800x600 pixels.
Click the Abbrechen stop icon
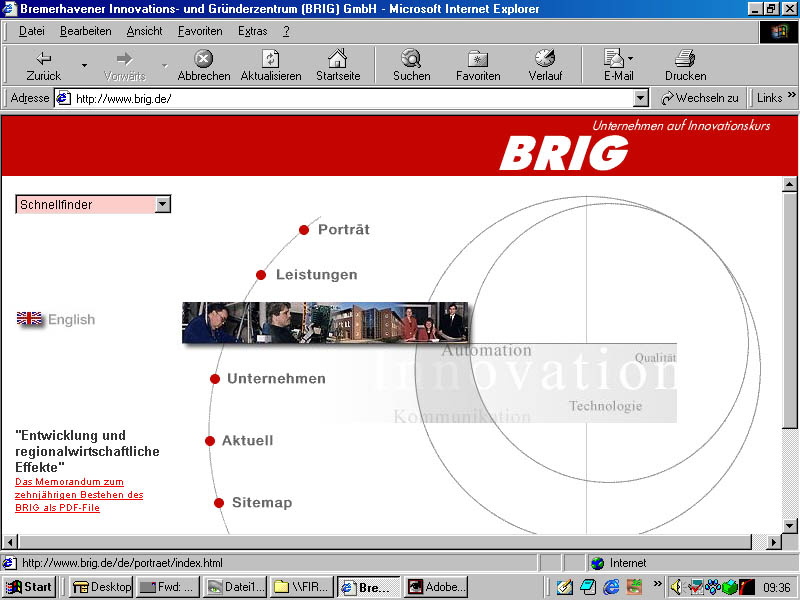point(204,59)
